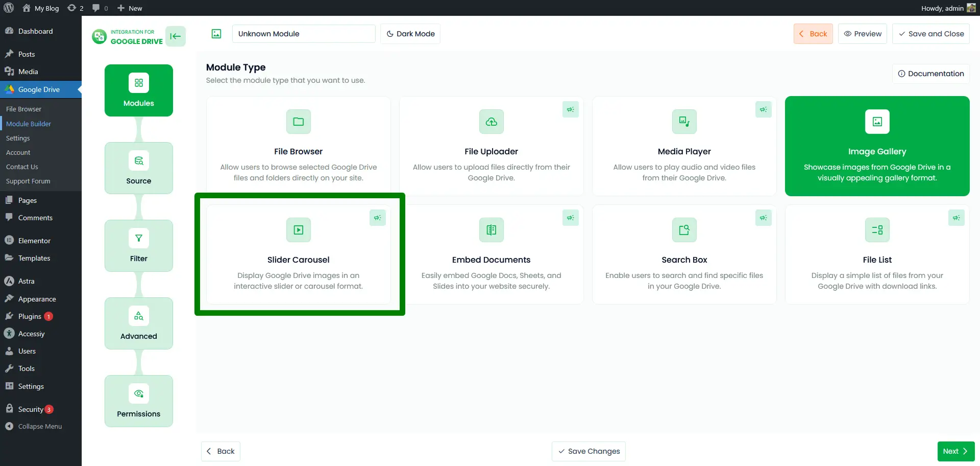This screenshot has width=980, height=466.
Task: Select the Source step icon
Action: pos(138,161)
